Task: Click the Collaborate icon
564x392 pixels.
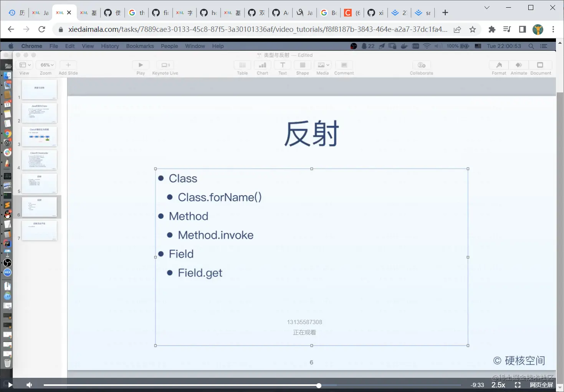Action: tap(422, 65)
